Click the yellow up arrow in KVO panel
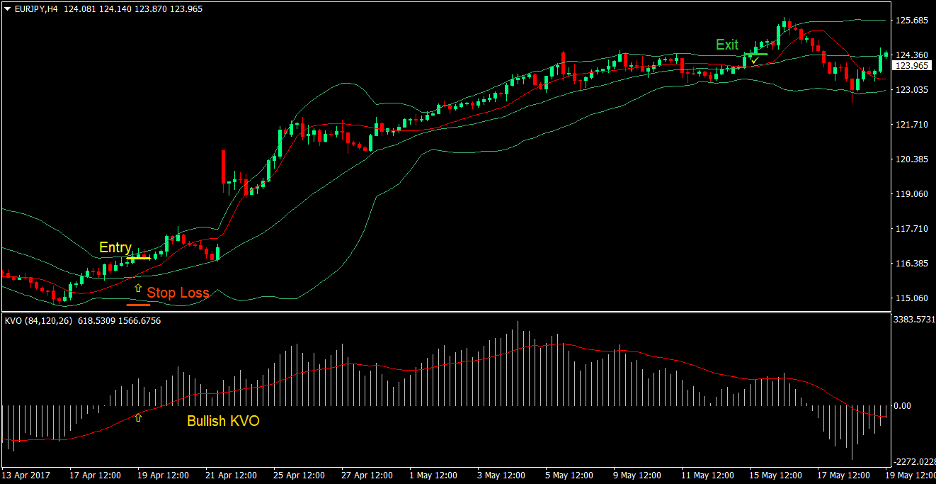 pyautogui.click(x=138, y=416)
